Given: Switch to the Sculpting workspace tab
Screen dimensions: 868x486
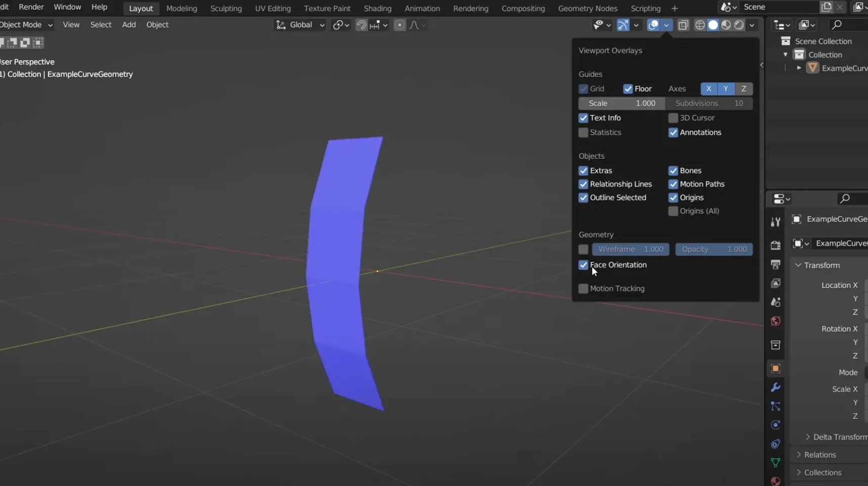Looking at the screenshot, I should (226, 9).
